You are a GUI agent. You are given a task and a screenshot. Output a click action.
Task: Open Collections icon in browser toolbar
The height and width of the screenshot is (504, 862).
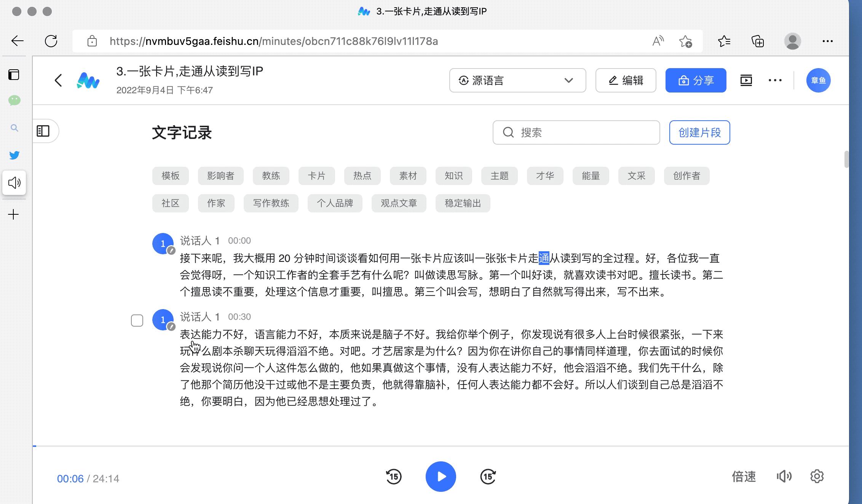pyautogui.click(x=757, y=41)
